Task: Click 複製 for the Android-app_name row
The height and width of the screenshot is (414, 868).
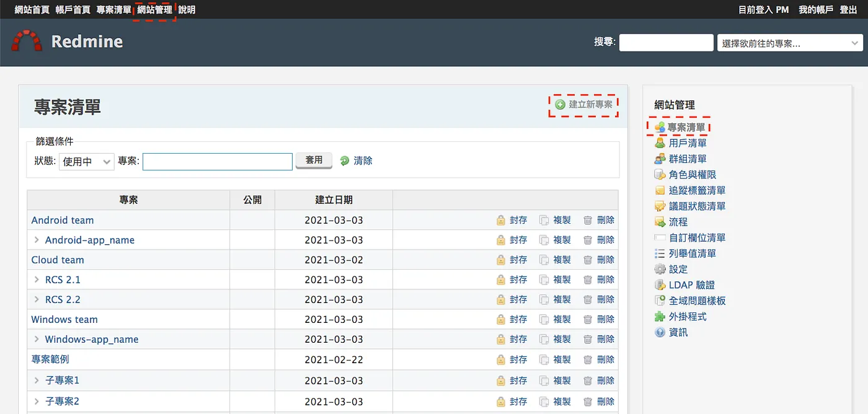Action: [x=562, y=240]
